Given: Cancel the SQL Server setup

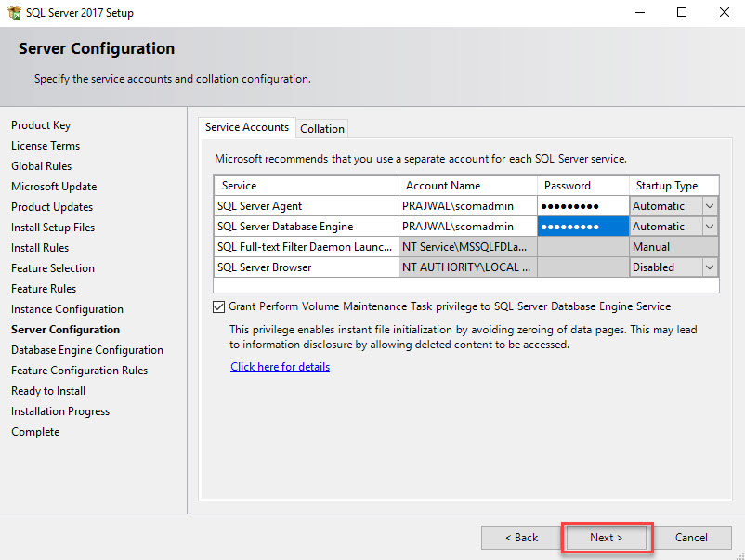Looking at the screenshot, I should pyautogui.click(x=691, y=537).
